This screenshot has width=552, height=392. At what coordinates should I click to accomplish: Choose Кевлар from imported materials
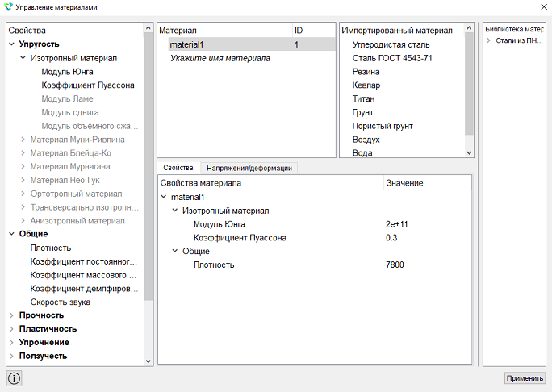(366, 85)
